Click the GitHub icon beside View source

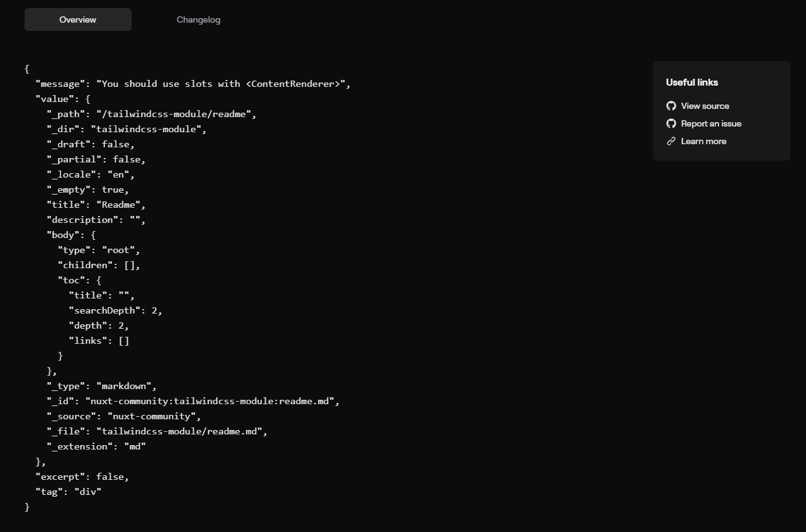point(671,106)
